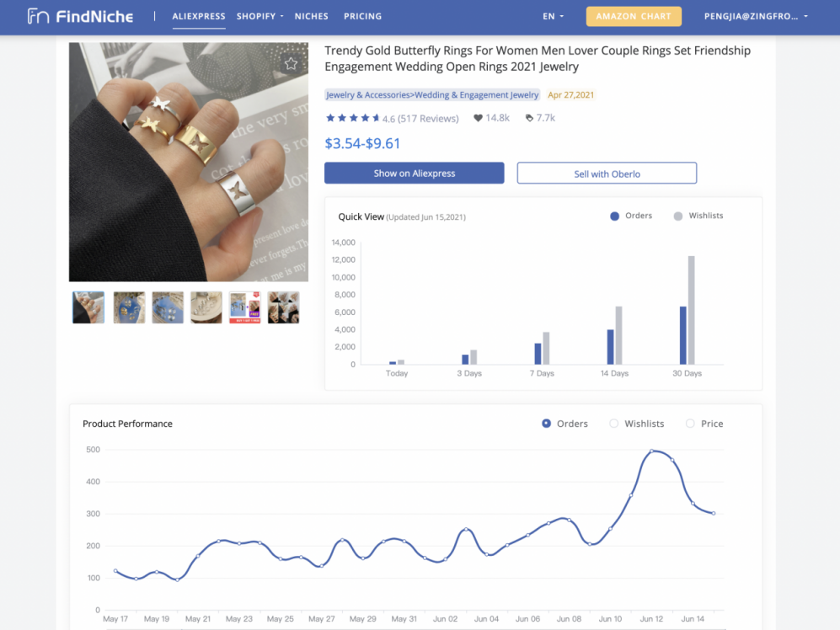The width and height of the screenshot is (840, 630).
Task: Select the first product thumbnail
Action: pyautogui.click(x=88, y=307)
